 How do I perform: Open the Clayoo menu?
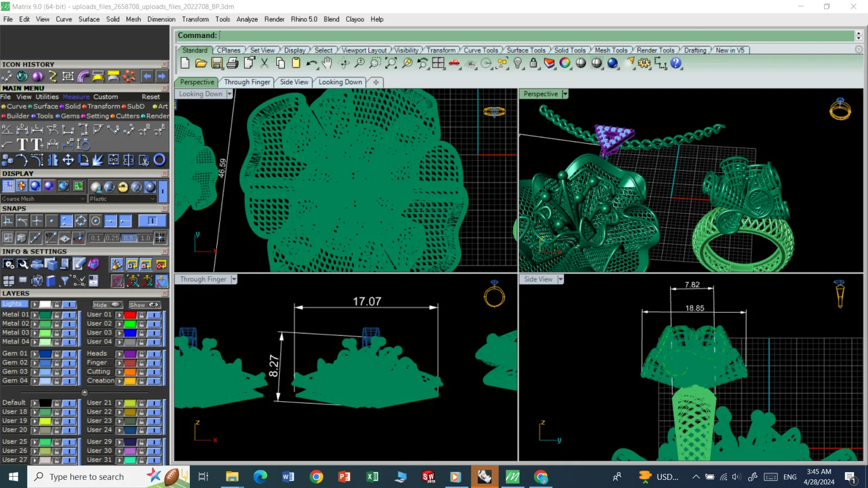[355, 19]
